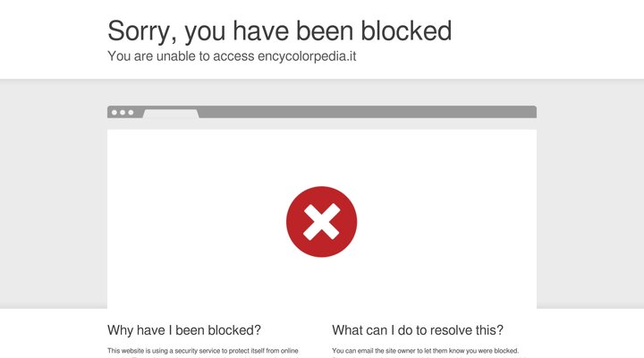Click the middle dot in browser illustration
This screenshot has width=644, height=358.
[122, 113]
